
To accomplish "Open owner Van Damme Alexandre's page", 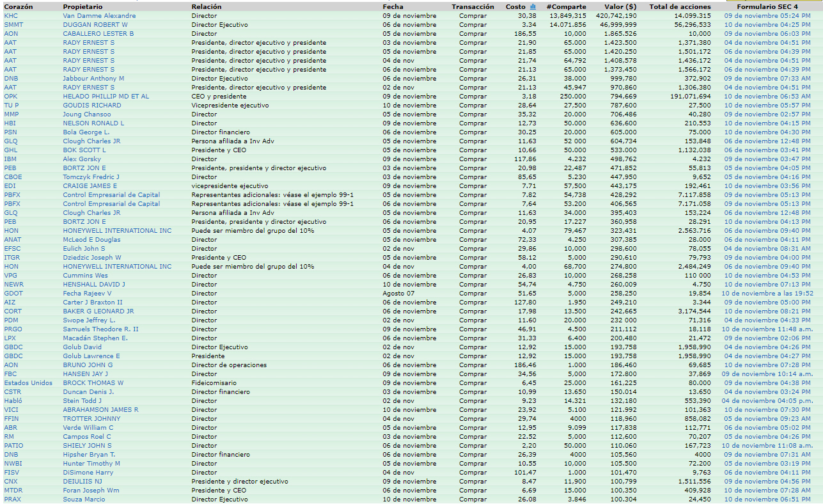I will click(99, 15).
